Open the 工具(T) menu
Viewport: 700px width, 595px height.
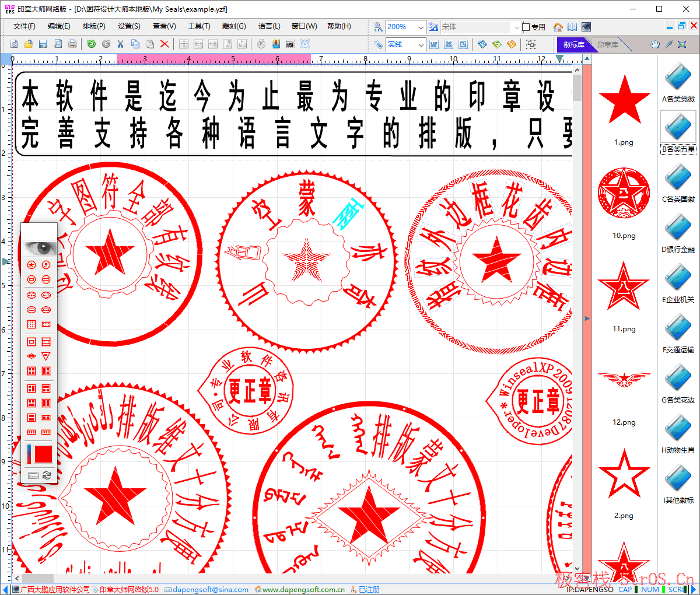[199, 26]
